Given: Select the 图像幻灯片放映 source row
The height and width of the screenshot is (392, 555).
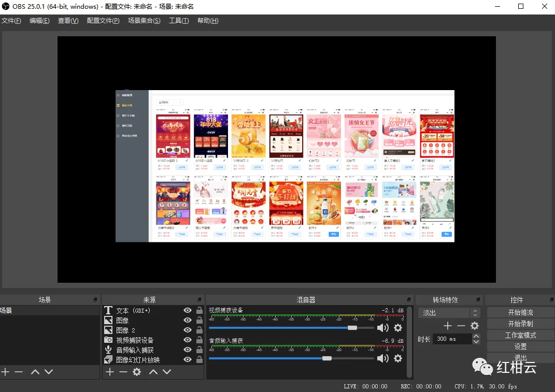Looking at the screenshot, I should 153,360.
